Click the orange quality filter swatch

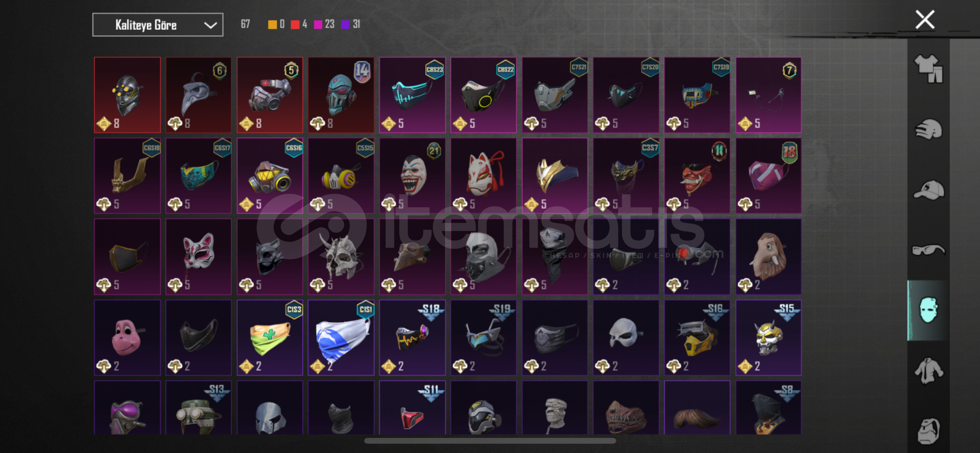273,25
